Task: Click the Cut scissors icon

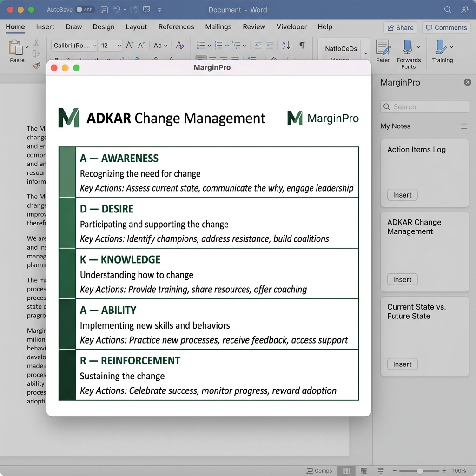Action: [x=36, y=44]
